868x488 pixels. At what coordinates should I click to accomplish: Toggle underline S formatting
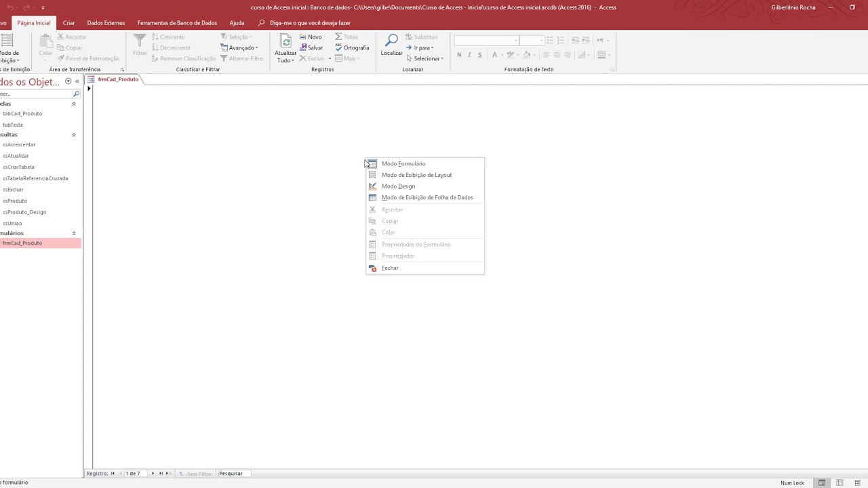479,55
